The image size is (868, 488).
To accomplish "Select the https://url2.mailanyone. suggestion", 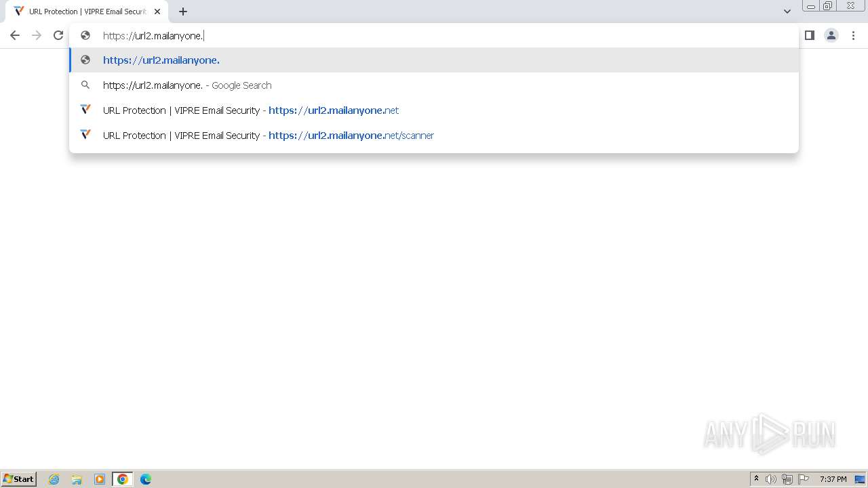I will tap(434, 60).
